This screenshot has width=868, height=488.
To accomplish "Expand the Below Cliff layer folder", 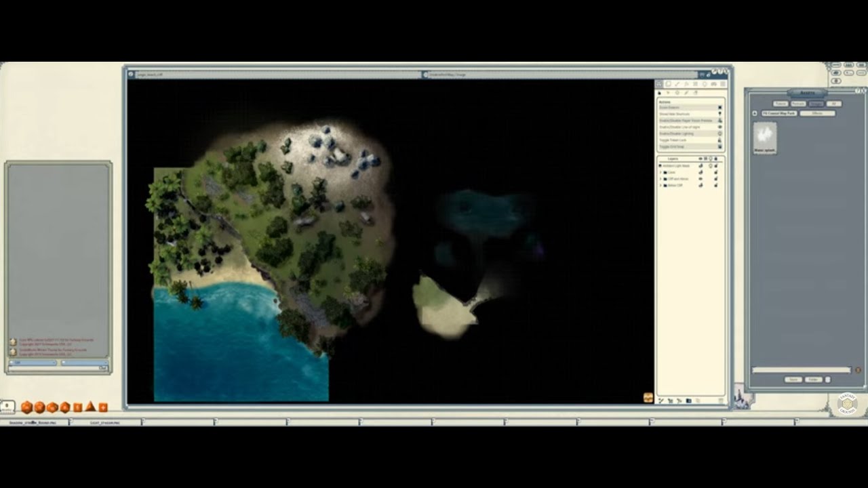I will click(x=660, y=186).
